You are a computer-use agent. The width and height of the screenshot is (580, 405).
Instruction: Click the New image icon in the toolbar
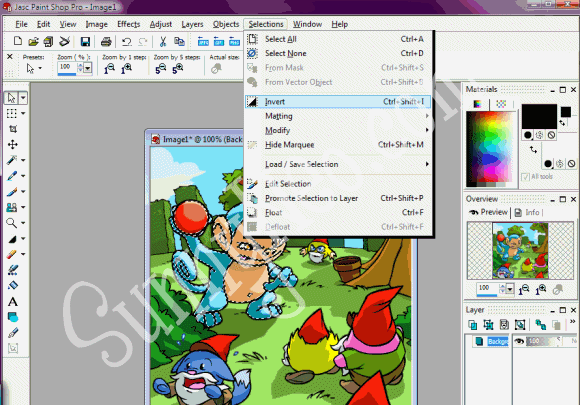(17, 41)
